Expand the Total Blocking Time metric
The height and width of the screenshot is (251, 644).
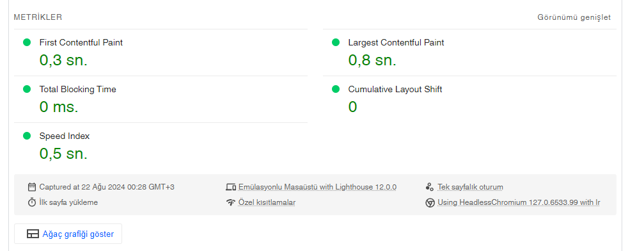coord(161,99)
